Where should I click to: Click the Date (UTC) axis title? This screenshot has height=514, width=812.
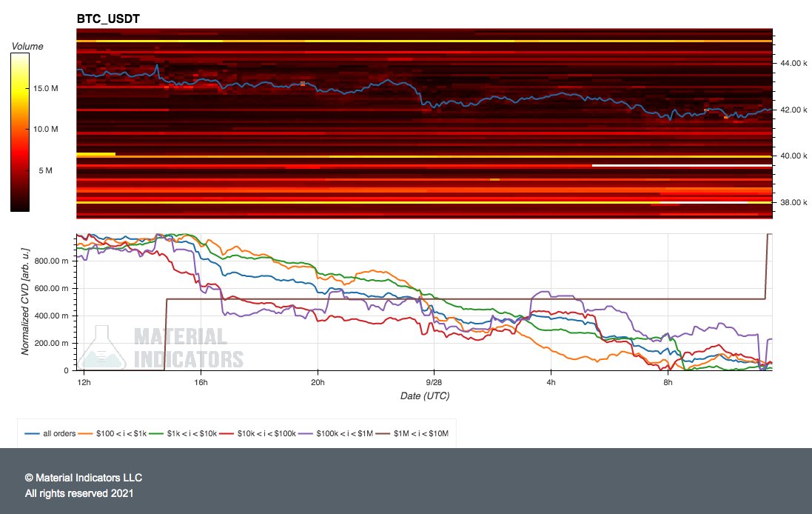(x=425, y=395)
